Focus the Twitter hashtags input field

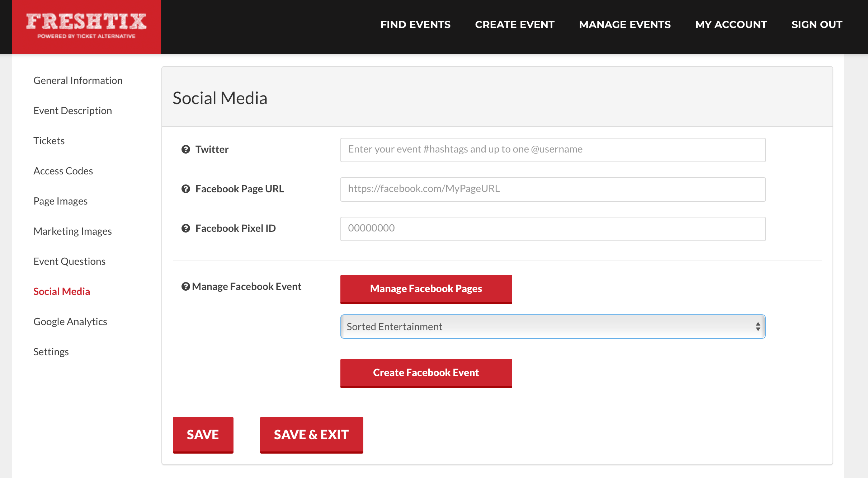pyautogui.click(x=553, y=150)
